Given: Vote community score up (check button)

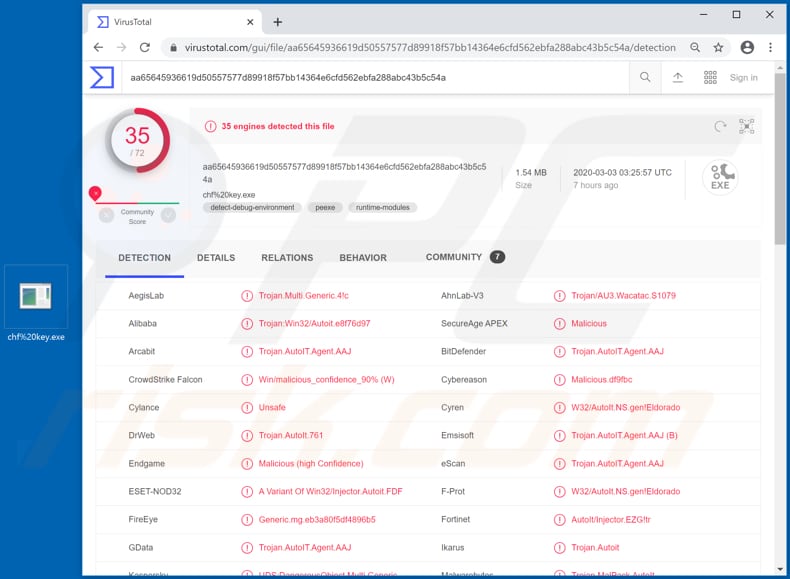Looking at the screenshot, I should point(168,215).
